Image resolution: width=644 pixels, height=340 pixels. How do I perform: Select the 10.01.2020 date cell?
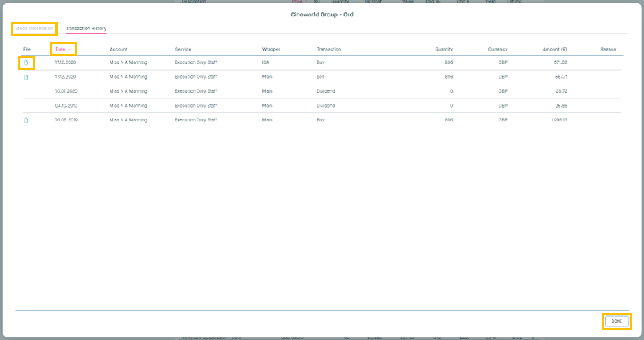66,91
